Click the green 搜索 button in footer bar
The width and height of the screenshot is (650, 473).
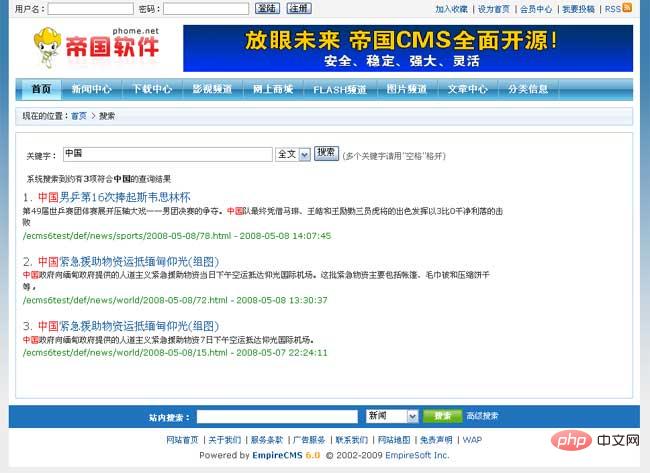pyautogui.click(x=442, y=416)
